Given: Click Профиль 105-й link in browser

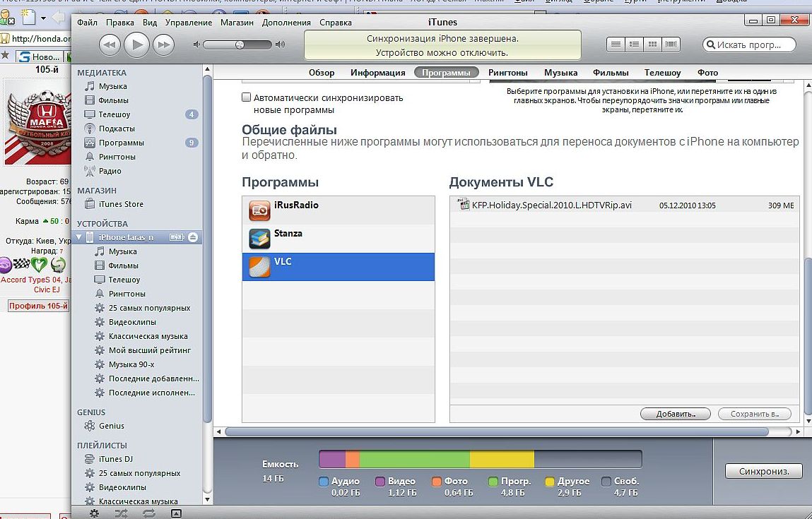Looking at the screenshot, I should point(38,306).
